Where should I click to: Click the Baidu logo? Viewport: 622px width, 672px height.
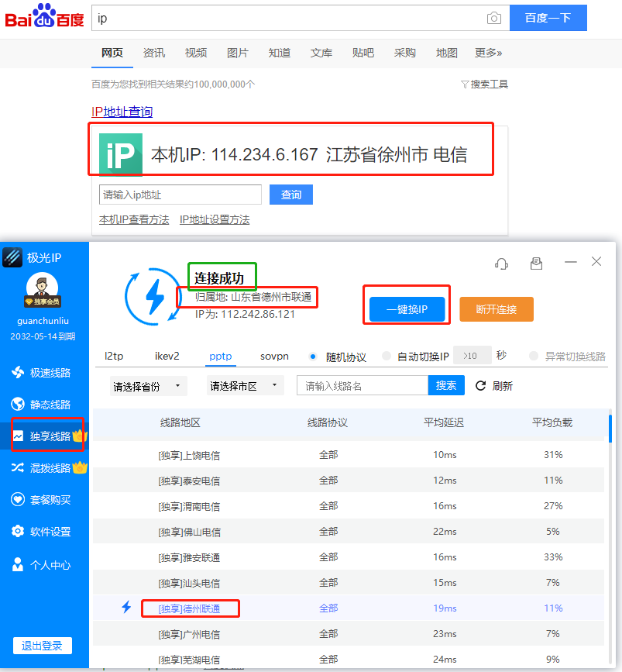coord(45,16)
